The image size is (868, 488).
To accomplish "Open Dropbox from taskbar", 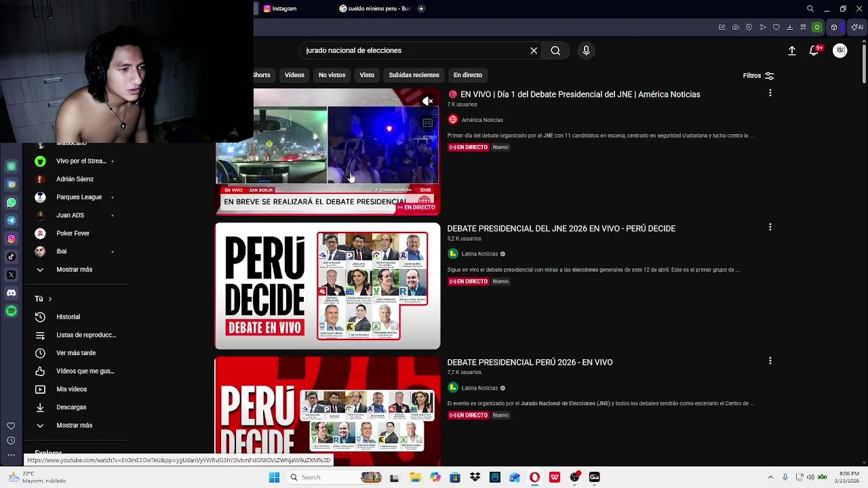I will click(x=475, y=477).
